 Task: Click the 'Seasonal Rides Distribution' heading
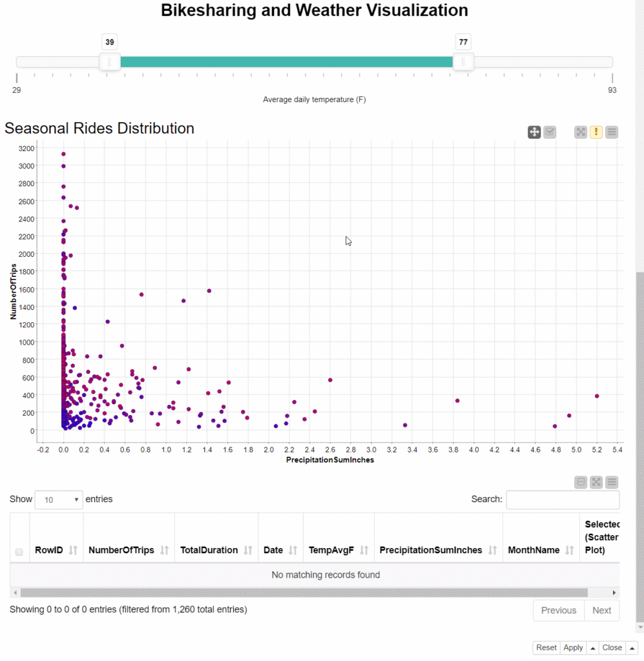click(x=99, y=128)
